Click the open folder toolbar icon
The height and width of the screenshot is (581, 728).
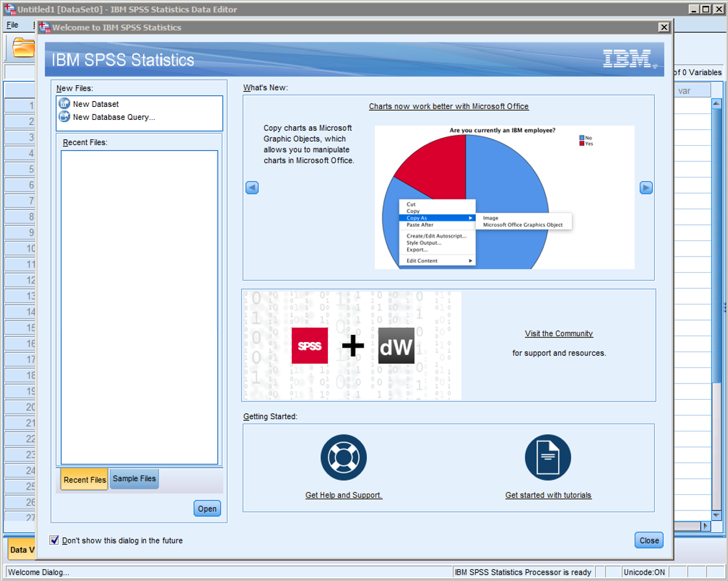click(24, 47)
